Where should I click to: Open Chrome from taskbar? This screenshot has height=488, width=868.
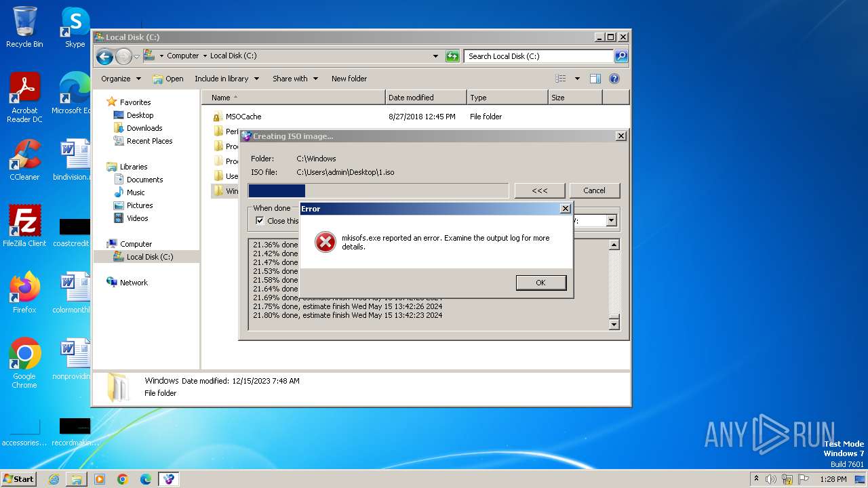click(123, 479)
